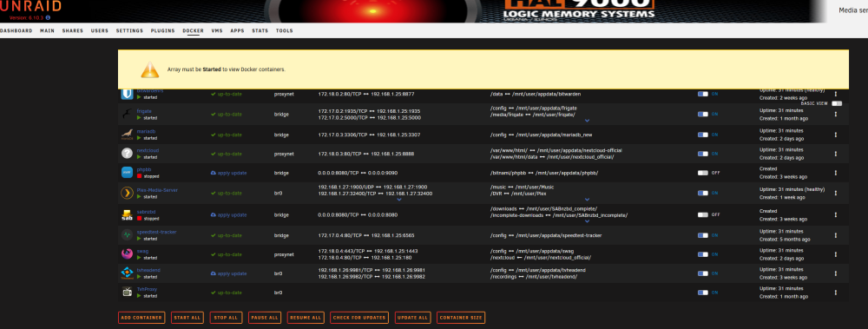This screenshot has height=329, width=868.
Task: Toggle swag autostart switch
Action: 702,254
